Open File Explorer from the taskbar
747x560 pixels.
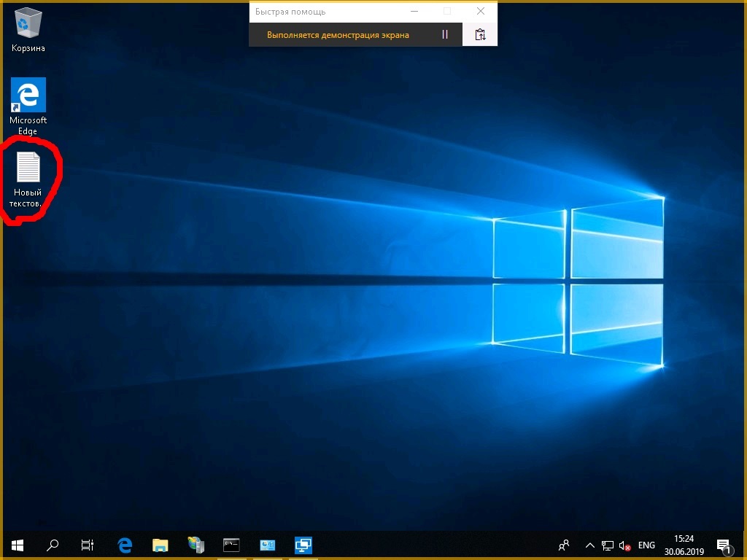click(x=160, y=545)
